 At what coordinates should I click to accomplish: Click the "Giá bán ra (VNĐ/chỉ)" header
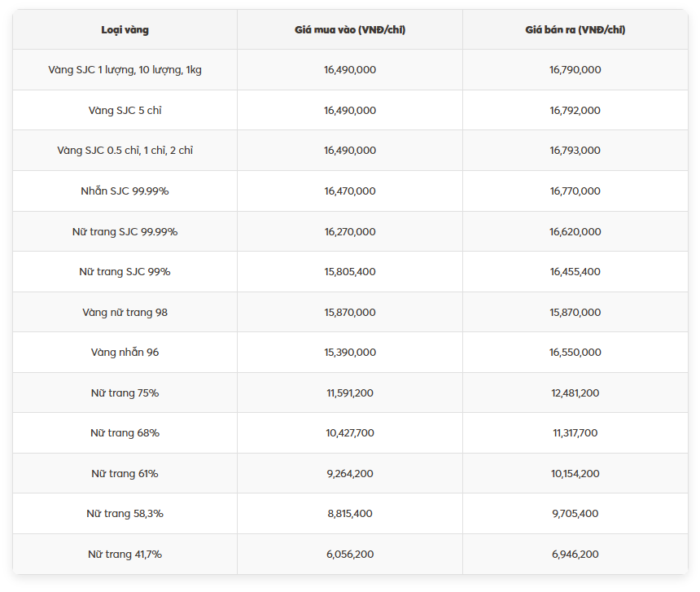[x=575, y=30]
